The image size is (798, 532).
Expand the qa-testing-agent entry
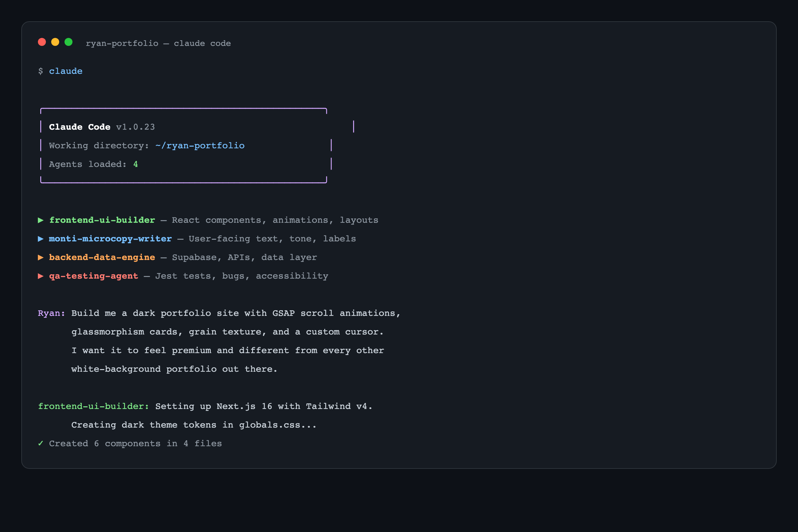pyautogui.click(x=93, y=276)
